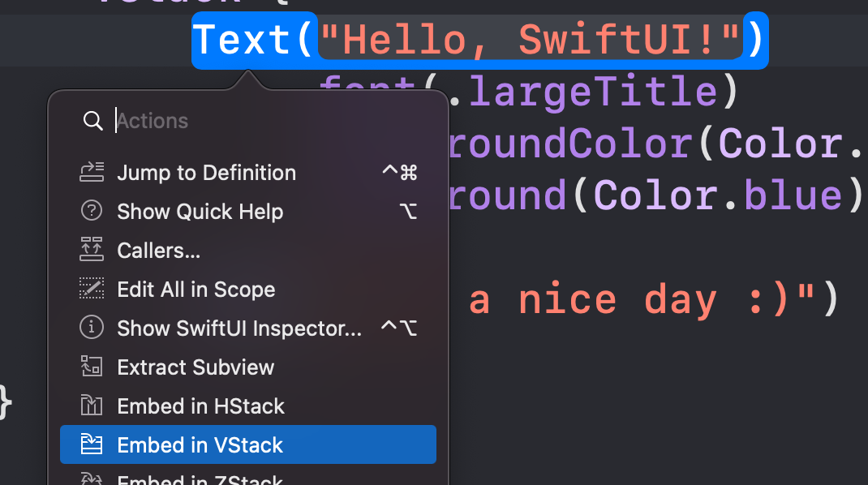Screen dimensions: 868x485
Task: Click the "Hello, SwiftUI!" string literal
Action: pos(531,40)
